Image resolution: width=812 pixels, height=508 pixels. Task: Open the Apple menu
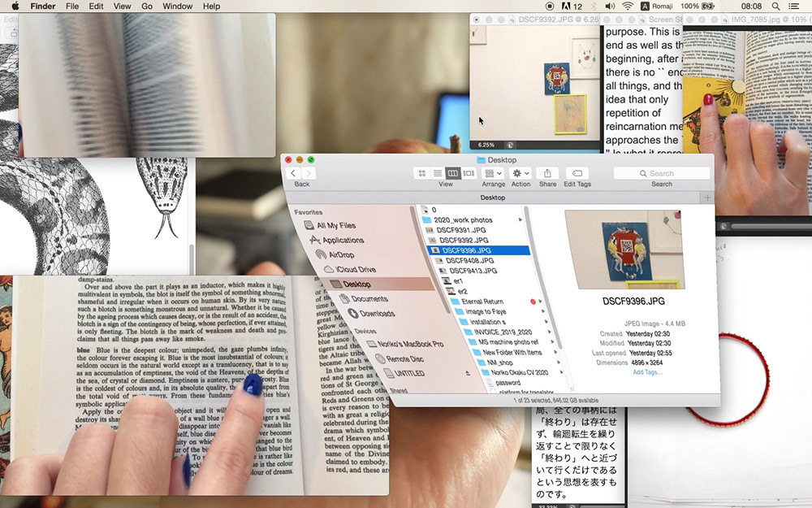15,7
